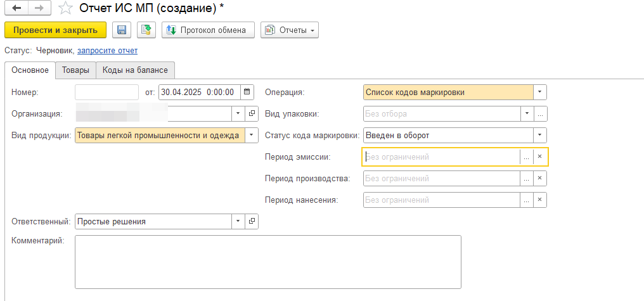This screenshot has height=301, width=644.
Task: Switch to the Товары tab
Action: 75,70
